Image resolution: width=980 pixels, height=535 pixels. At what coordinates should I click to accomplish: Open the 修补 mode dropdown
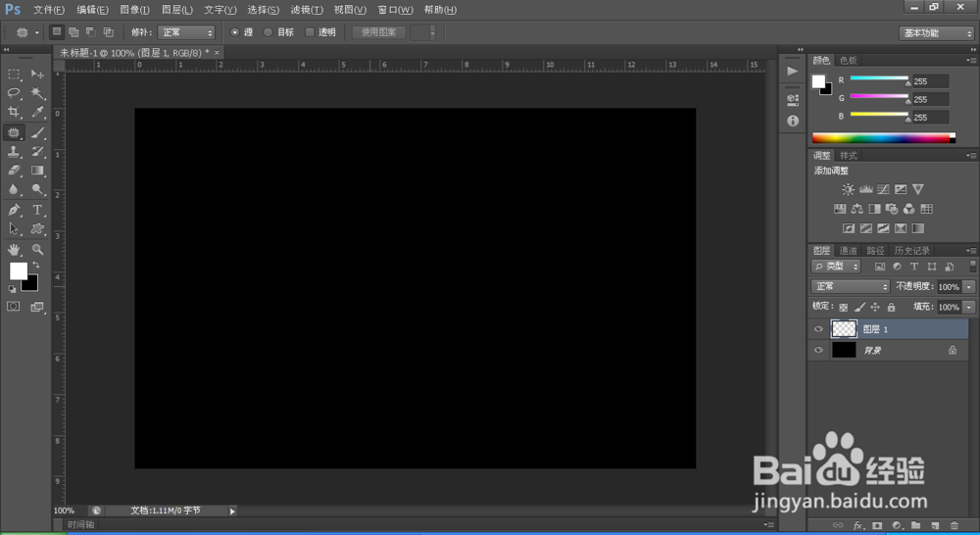pos(186,32)
